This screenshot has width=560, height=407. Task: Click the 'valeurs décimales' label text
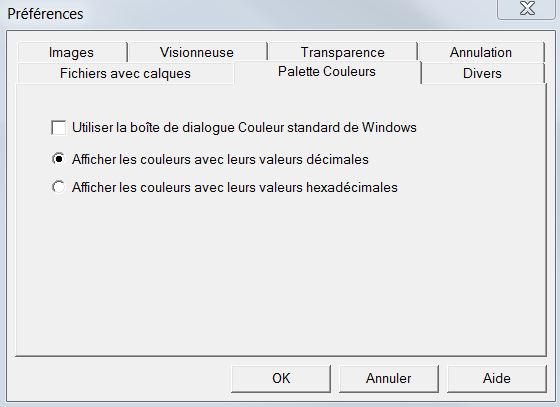point(314,159)
